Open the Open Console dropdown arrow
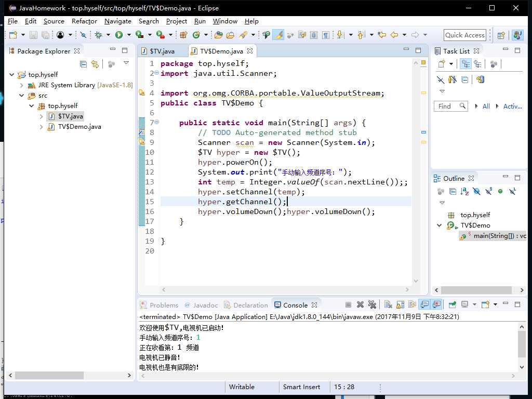 495,304
